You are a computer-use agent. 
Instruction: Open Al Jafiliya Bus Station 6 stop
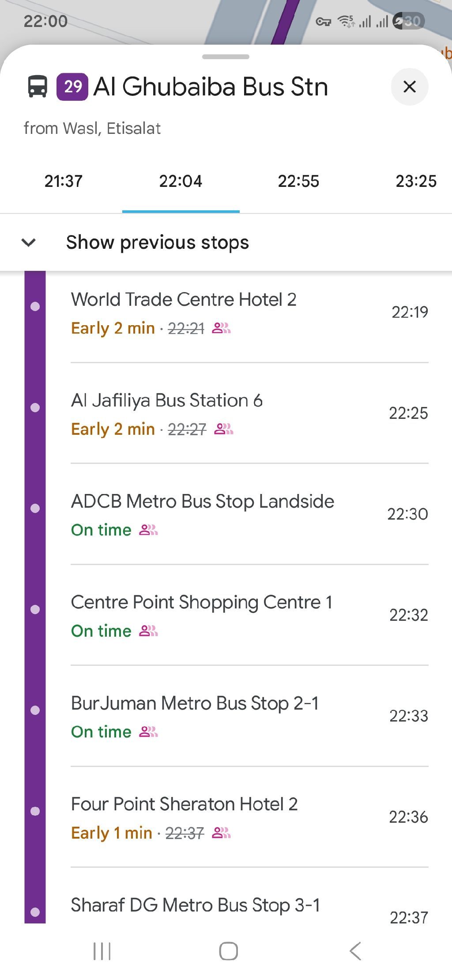[x=166, y=400]
